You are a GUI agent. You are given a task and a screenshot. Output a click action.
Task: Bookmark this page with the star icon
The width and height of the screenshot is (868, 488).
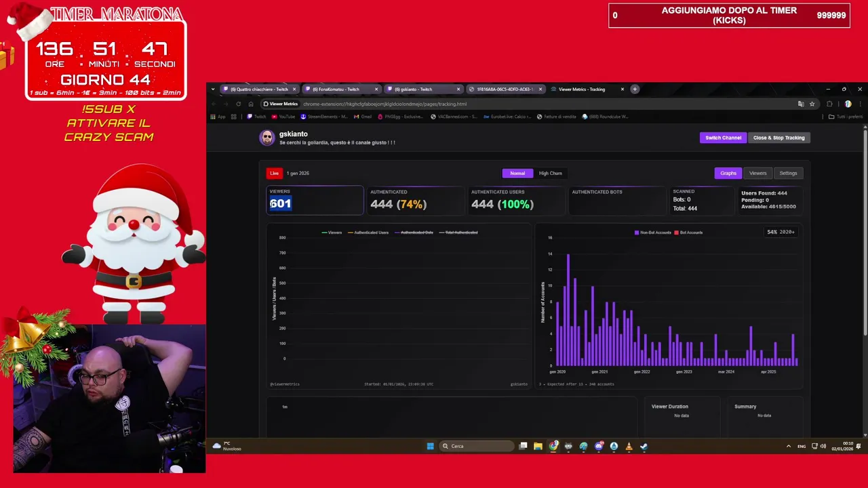point(812,104)
